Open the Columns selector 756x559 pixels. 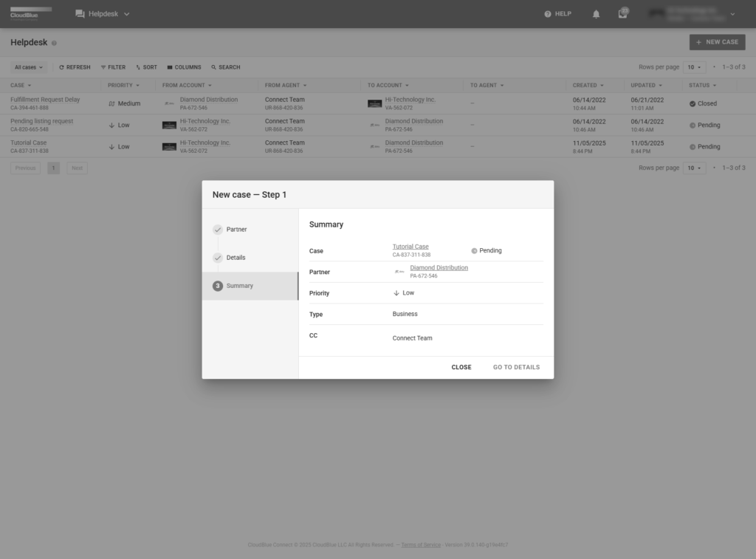point(184,67)
